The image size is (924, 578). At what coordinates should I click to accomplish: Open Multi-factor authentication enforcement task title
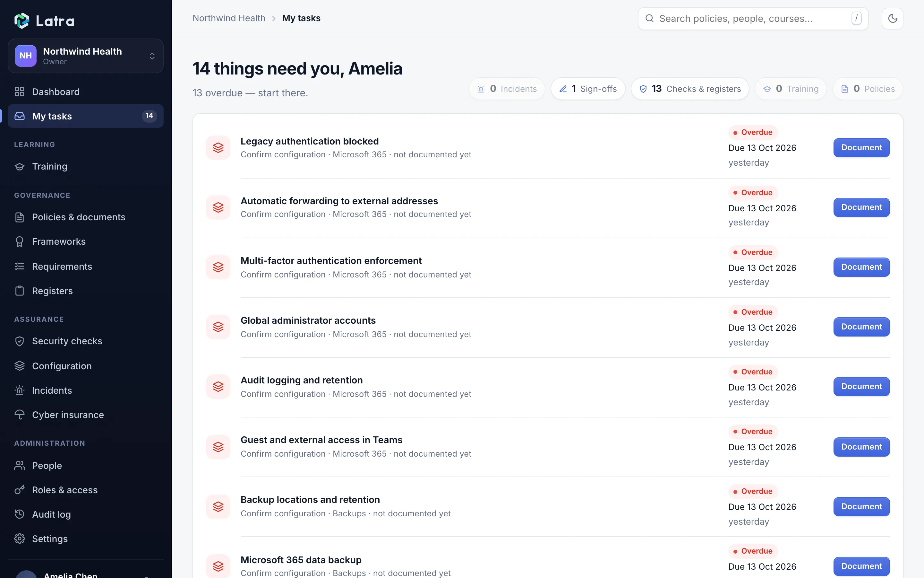tap(331, 261)
